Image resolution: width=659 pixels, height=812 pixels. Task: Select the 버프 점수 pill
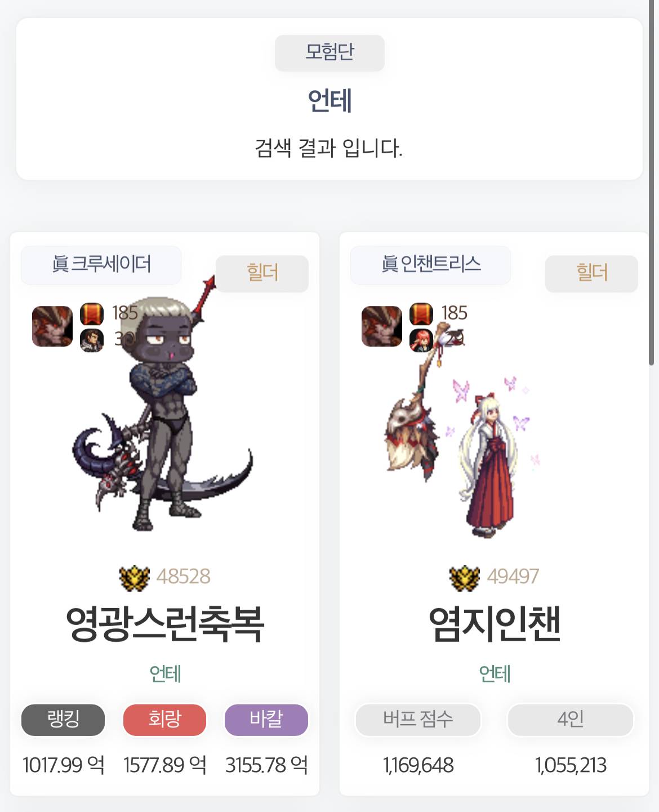(418, 720)
